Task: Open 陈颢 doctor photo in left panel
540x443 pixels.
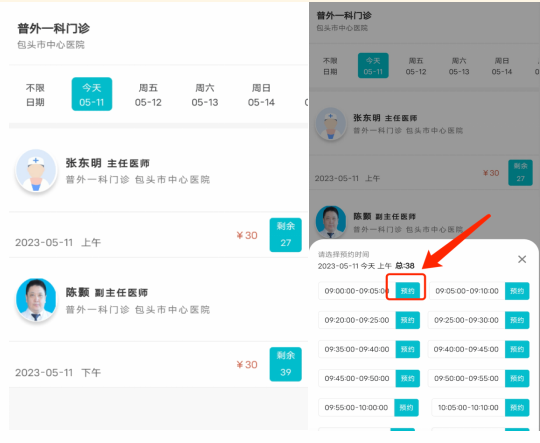Action: [36, 300]
